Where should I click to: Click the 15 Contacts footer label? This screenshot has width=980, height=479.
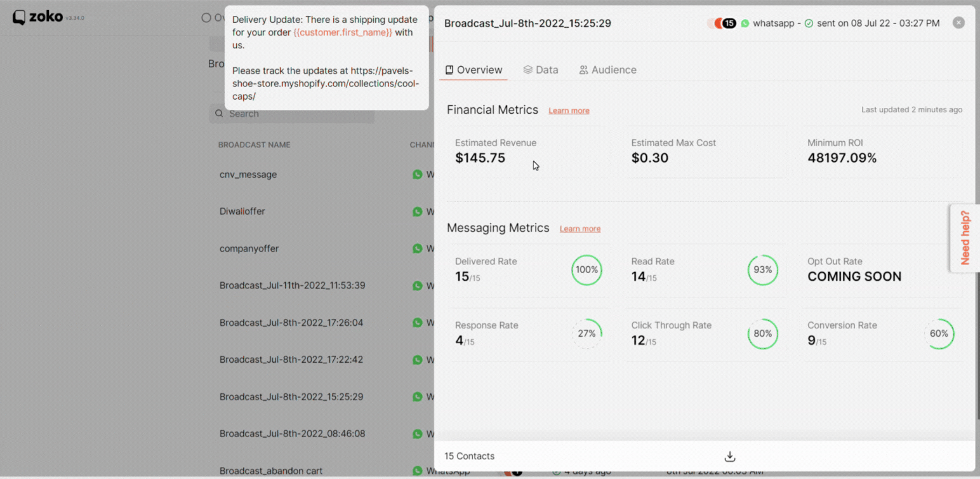[x=469, y=456]
